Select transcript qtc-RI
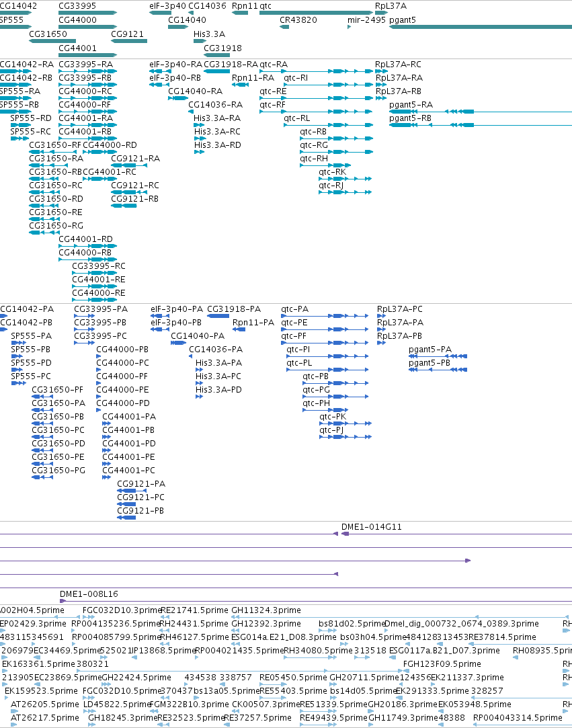572x728 pixels. coord(328,85)
